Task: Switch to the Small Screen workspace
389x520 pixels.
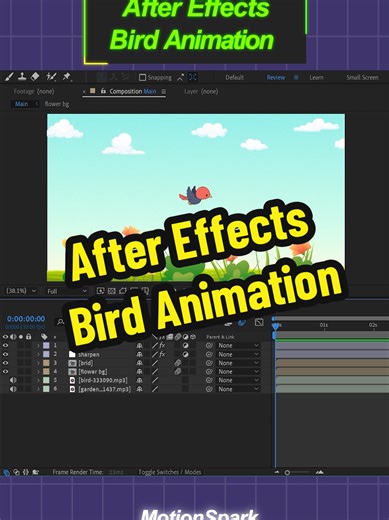Action: pos(362,77)
